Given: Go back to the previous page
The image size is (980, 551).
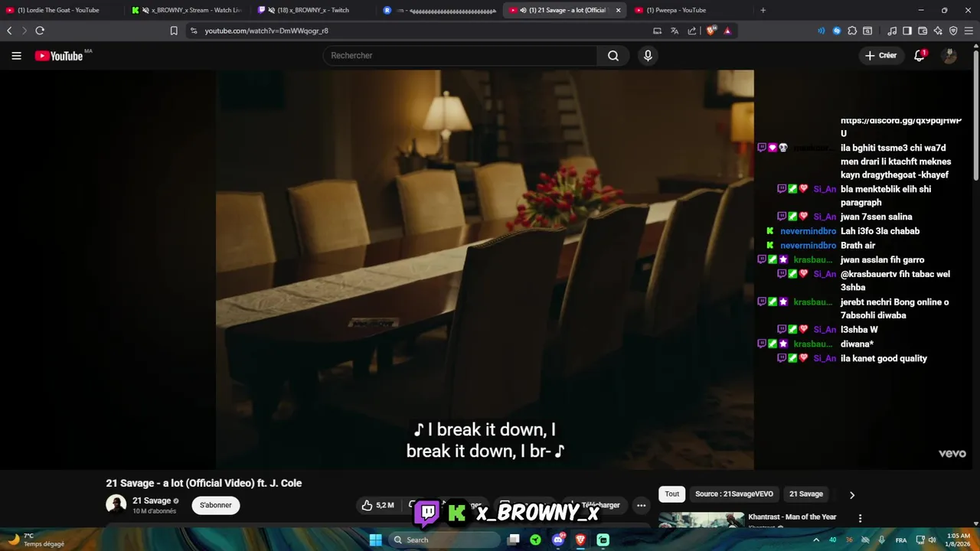Looking at the screenshot, I should point(9,31).
